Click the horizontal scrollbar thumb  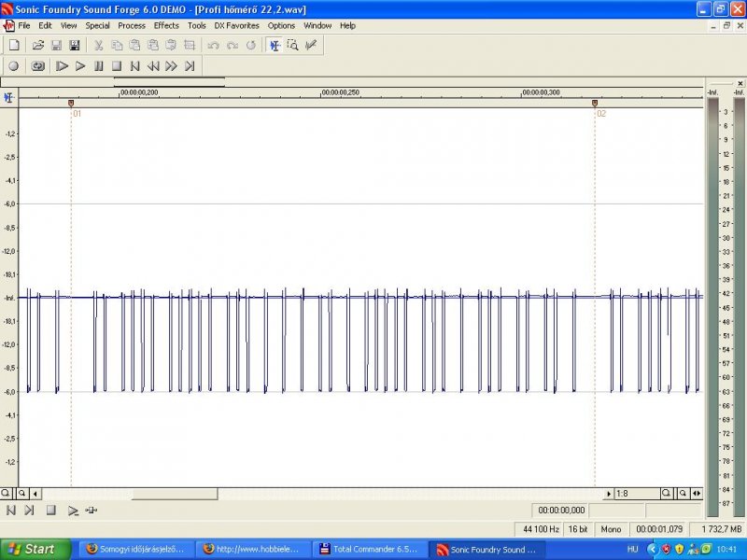pos(175,494)
